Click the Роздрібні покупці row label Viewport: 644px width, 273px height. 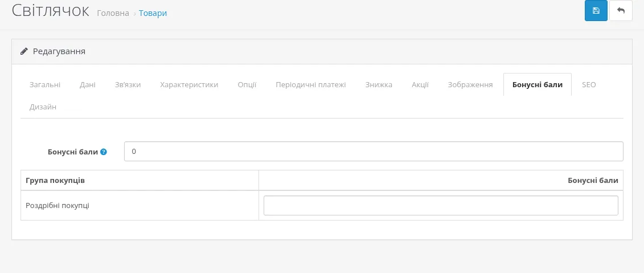[58, 205]
